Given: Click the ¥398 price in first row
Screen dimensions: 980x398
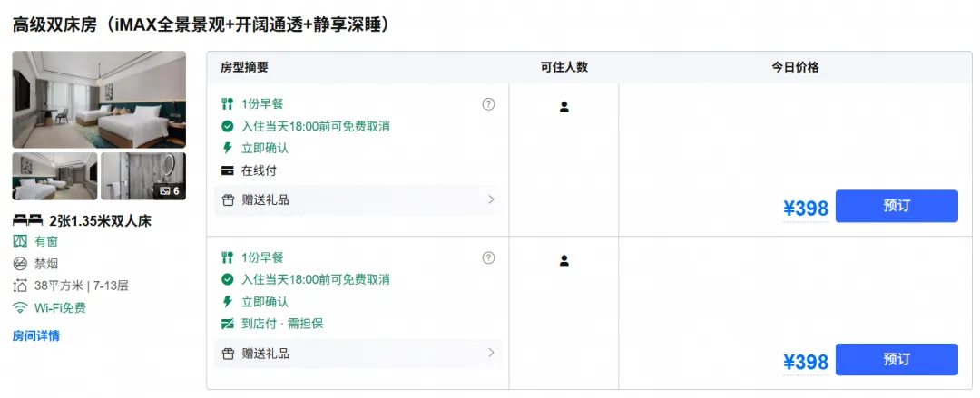Looking at the screenshot, I should pyautogui.click(x=806, y=209).
